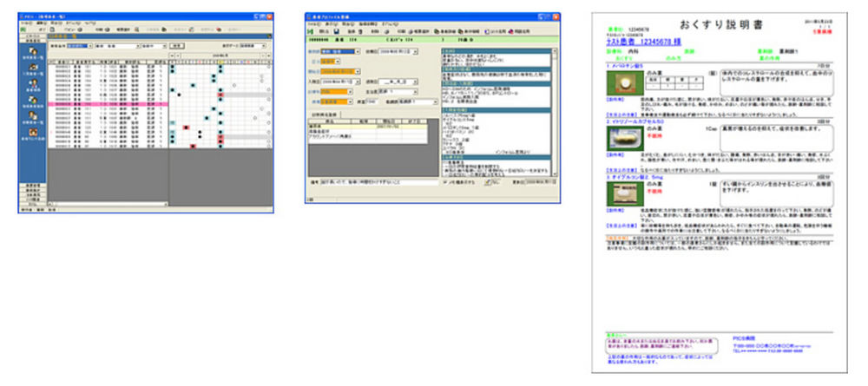Toggle the checkbox in the bottom row of the middle window
The width and height of the screenshot is (868, 386).
tap(446, 181)
